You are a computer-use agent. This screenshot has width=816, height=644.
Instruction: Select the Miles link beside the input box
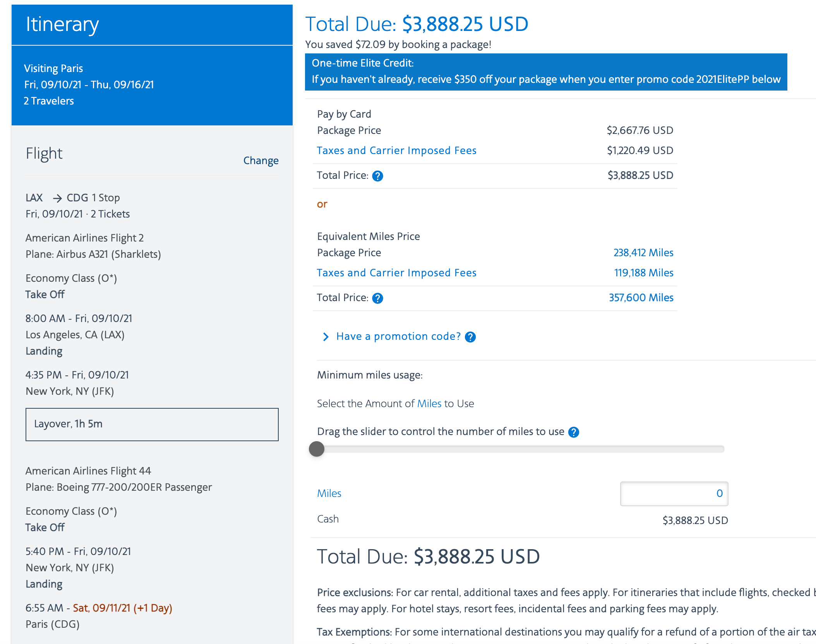pos(329,493)
